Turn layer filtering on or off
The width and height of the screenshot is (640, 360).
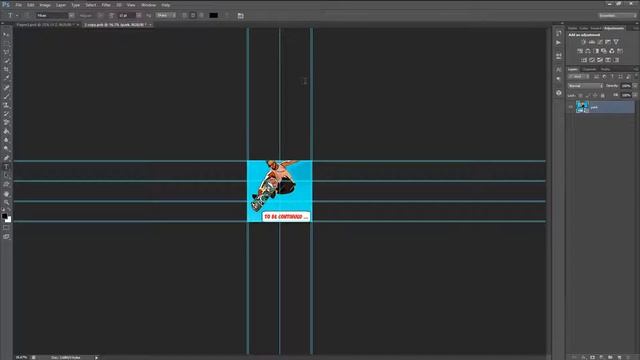click(636, 76)
